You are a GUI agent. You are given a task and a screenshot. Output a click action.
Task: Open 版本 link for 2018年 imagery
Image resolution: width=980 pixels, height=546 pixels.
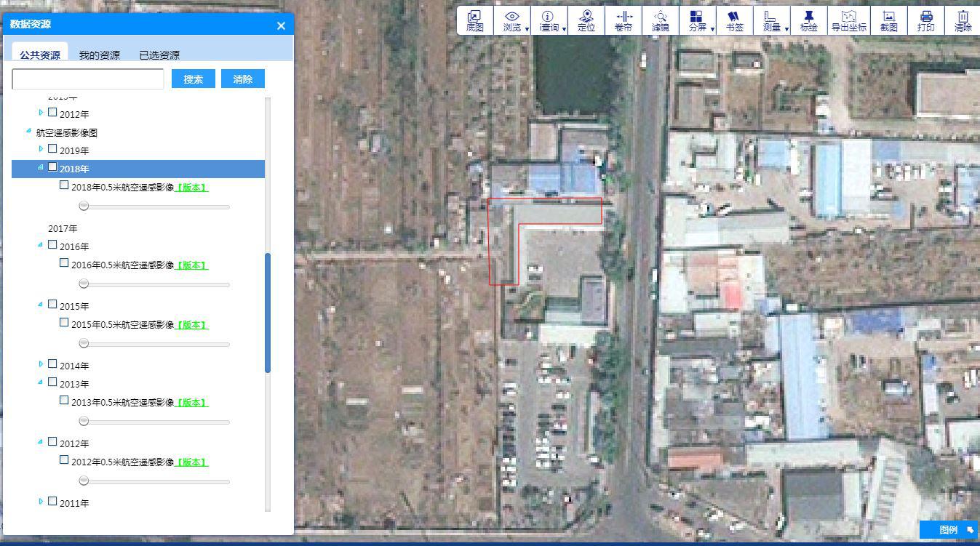coord(192,188)
